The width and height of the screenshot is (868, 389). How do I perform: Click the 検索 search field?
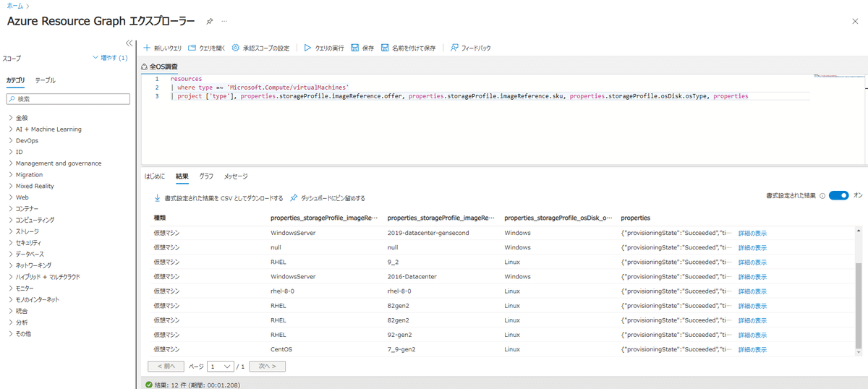click(x=68, y=98)
